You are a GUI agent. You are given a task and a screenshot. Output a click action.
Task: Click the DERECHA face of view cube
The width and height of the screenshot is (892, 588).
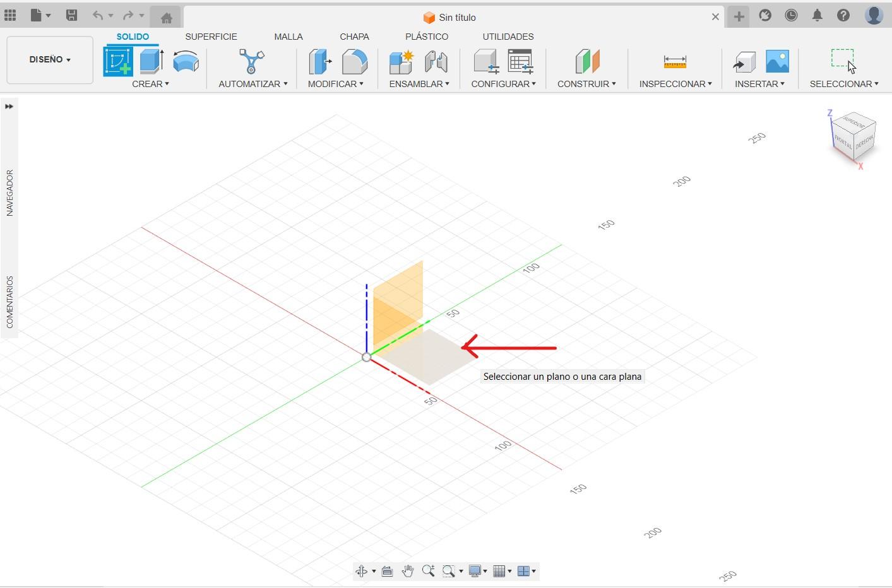point(865,141)
